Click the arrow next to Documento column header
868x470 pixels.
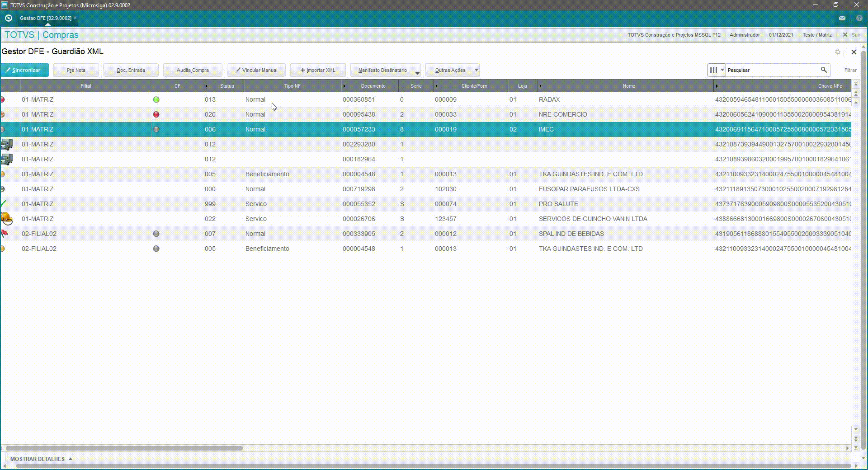(344, 86)
